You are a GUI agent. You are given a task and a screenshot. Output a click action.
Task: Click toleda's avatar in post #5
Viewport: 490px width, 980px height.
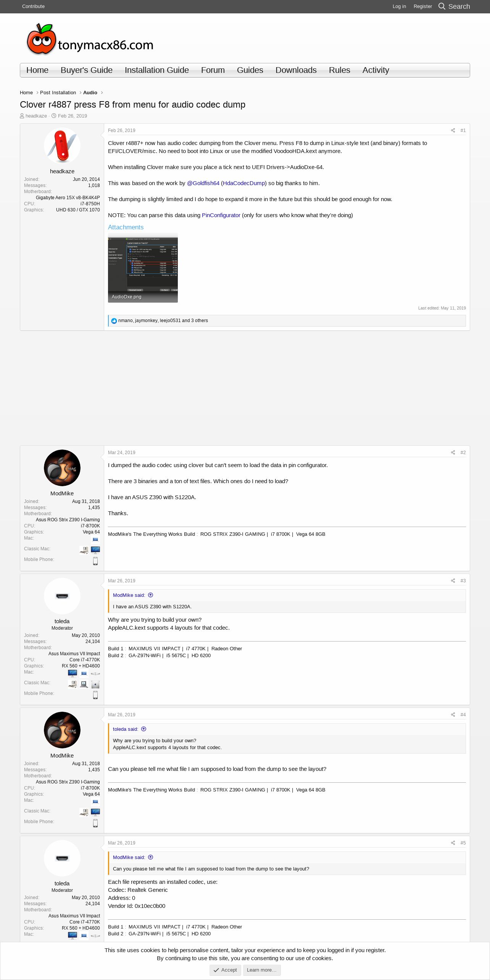pyautogui.click(x=62, y=858)
